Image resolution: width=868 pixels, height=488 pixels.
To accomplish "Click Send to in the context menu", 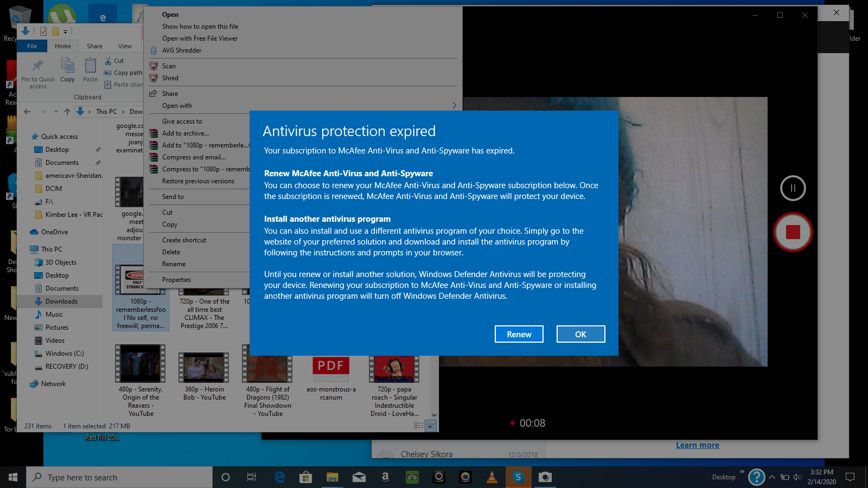I will click(x=173, y=197).
